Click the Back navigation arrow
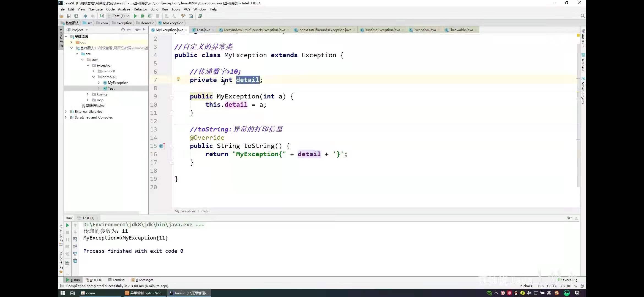Viewport: 644px width, 297px height. coord(85,16)
